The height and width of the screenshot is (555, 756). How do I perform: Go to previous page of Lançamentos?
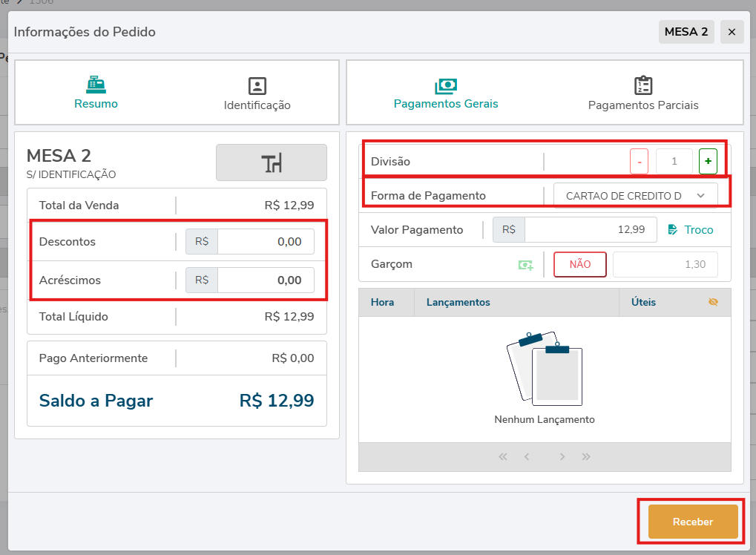[527, 457]
